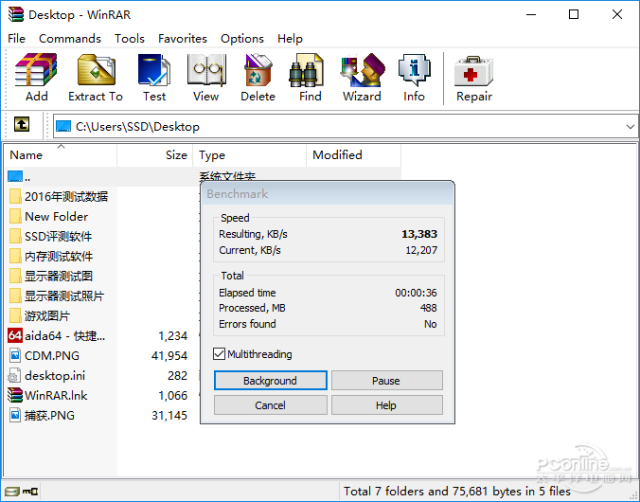Open the Tools menu
640x502 pixels.
(x=129, y=38)
